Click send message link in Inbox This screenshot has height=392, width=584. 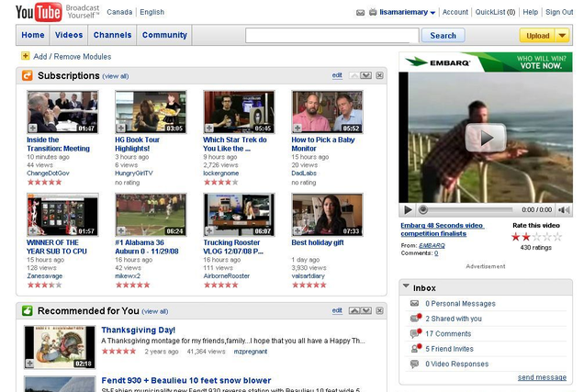[542, 377]
